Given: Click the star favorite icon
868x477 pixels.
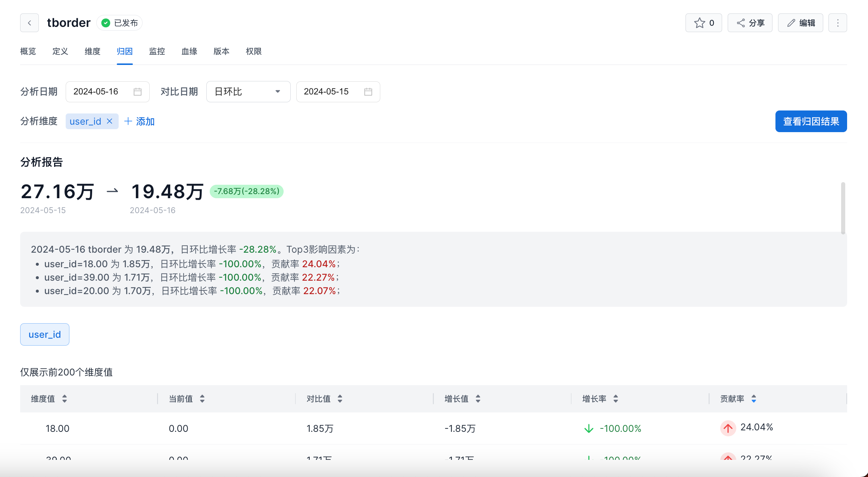Looking at the screenshot, I should tap(699, 23).
